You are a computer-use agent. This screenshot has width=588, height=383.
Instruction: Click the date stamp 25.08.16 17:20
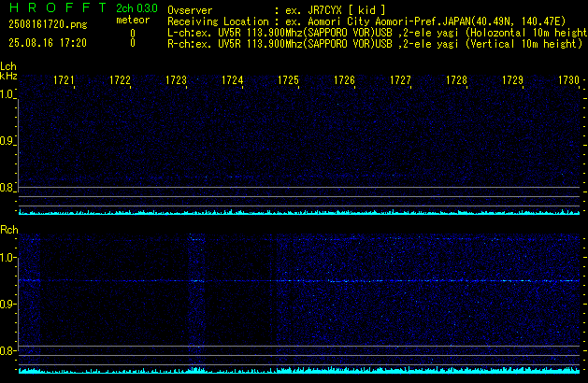48,43
